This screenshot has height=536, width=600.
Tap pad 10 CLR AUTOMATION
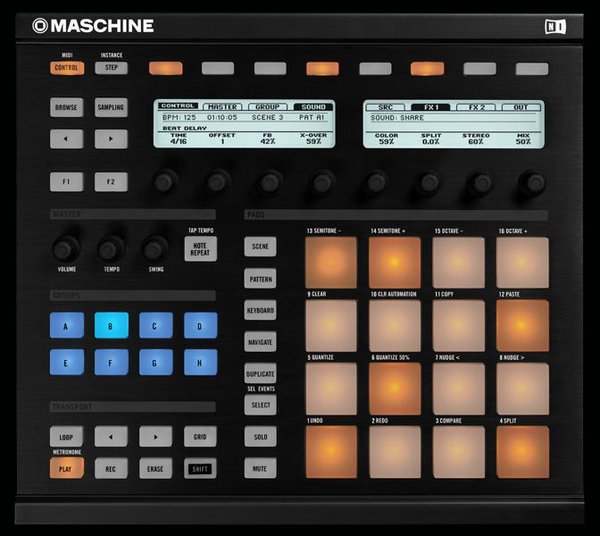point(395,326)
